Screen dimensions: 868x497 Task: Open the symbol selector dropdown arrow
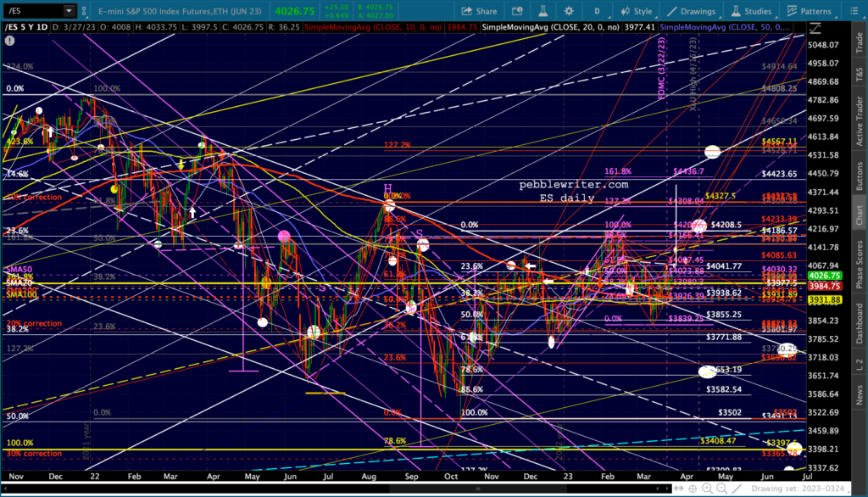click(x=69, y=10)
